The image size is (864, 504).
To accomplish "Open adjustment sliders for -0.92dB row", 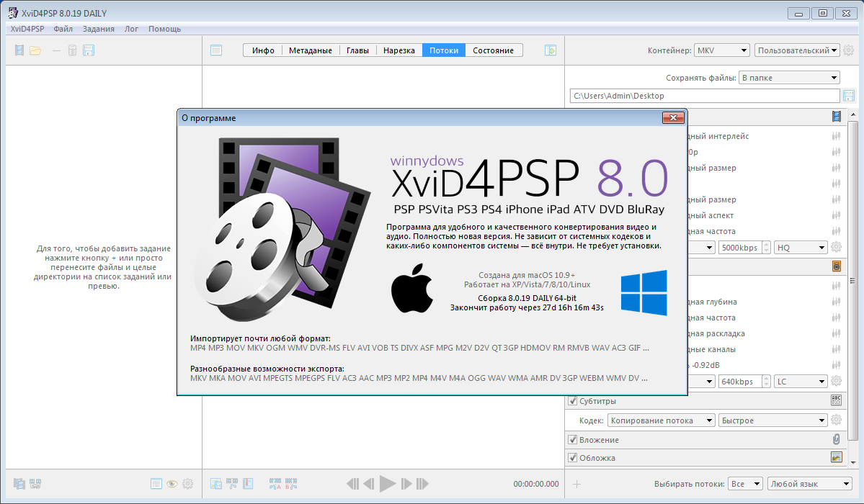I will click(837, 364).
